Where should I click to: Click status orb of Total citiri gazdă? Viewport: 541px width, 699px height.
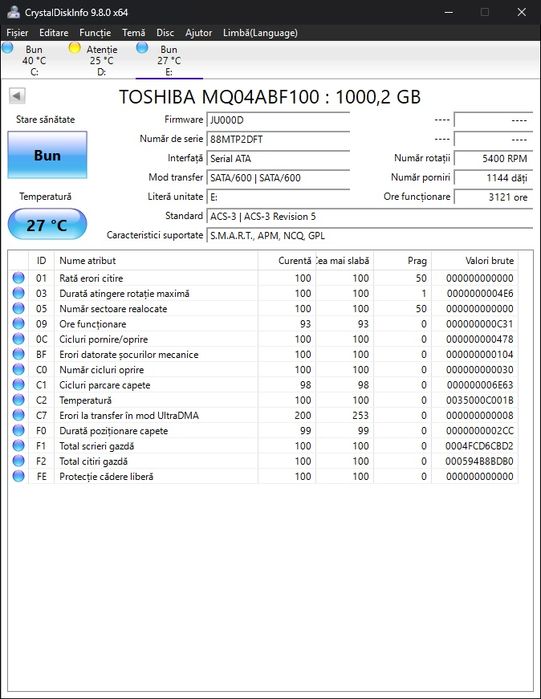click(18, 461)
